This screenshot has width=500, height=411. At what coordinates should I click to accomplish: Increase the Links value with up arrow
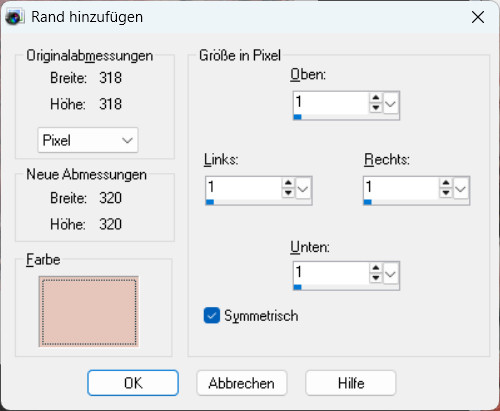[288, 183]
